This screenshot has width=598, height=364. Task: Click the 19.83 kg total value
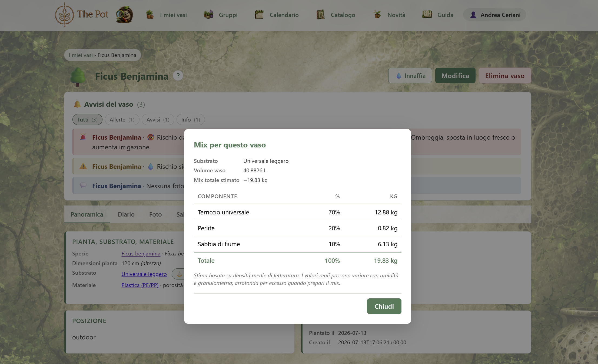click(386, 261)
